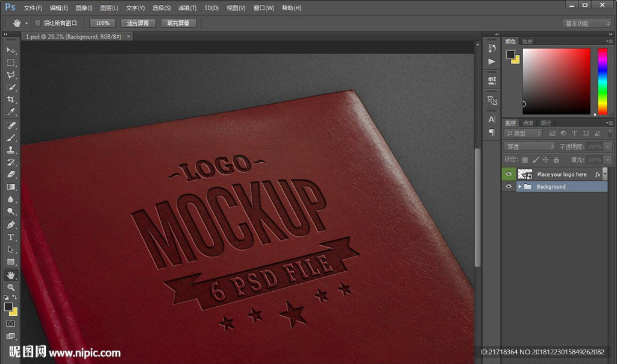
Task: Select the Eraser tool
Action: 11,174
